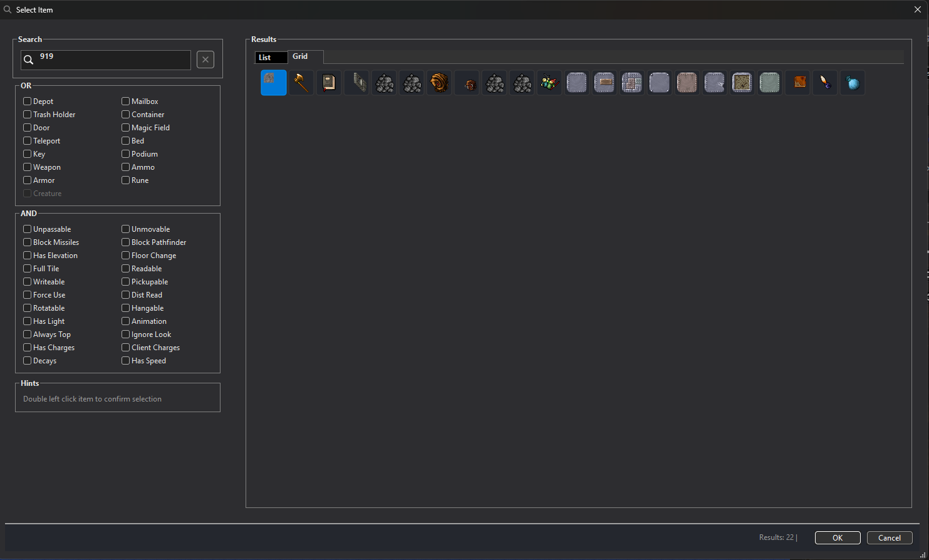
Task: Select the paintbrush item icon
Action: pyautogui.click(x=825, y=83)
